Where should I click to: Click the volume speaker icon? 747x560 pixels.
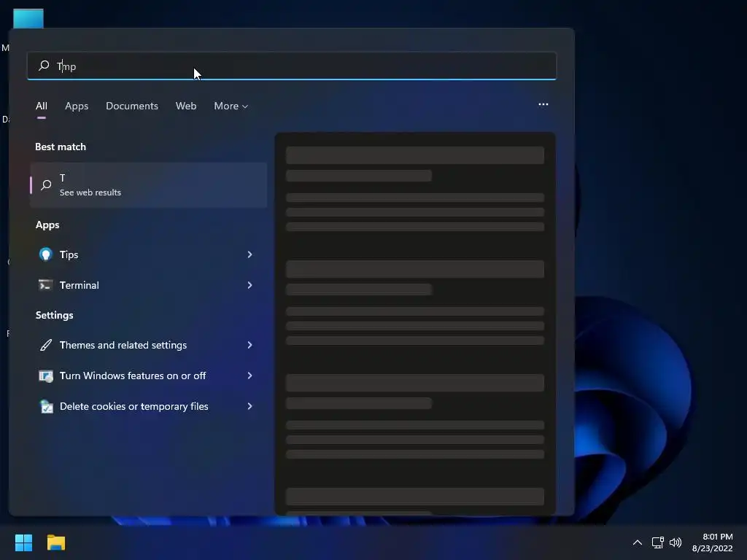click(676, 542)
